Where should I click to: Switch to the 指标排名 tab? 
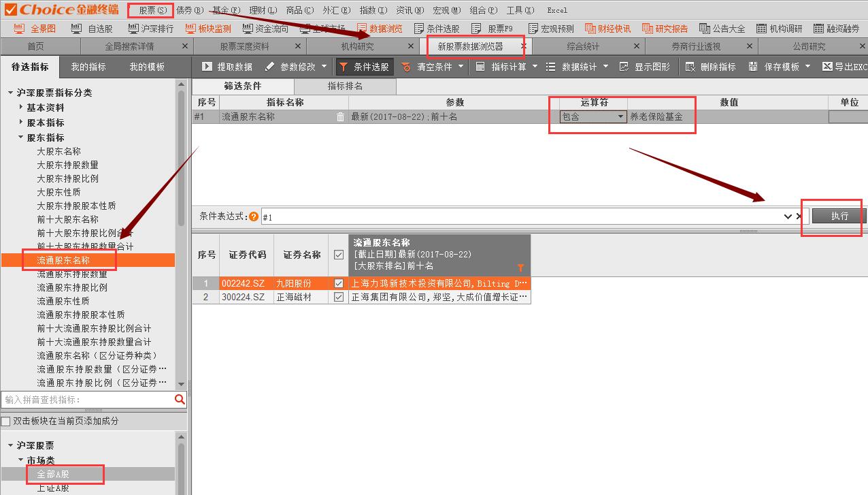pos(345,86)
